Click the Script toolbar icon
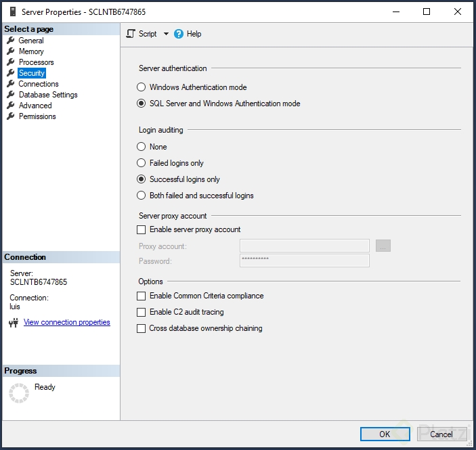Image resolution: width=476 pixels, height=450 pixels. (131, 34)
